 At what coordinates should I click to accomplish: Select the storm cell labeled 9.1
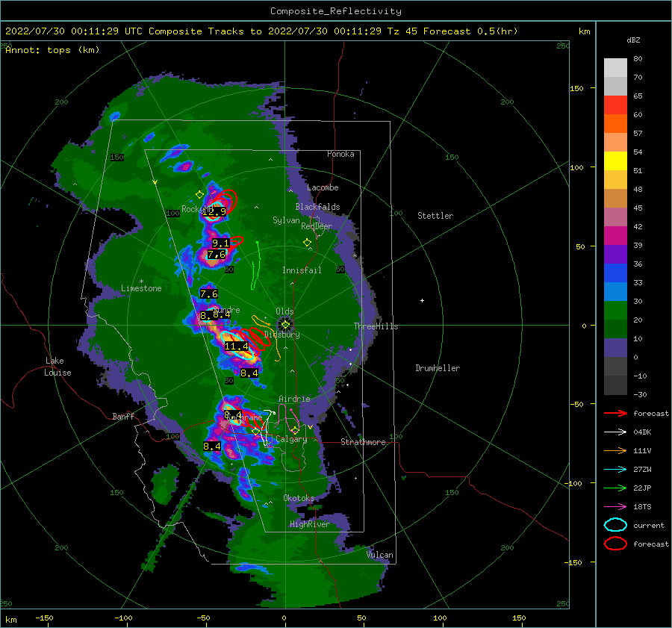[x=220, y=243]
